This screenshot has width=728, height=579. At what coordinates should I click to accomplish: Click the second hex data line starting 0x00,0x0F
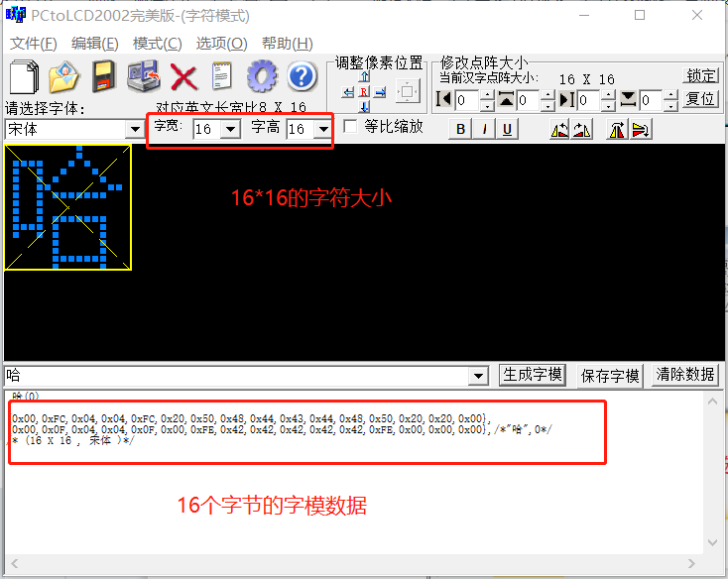tap(283, 429)
